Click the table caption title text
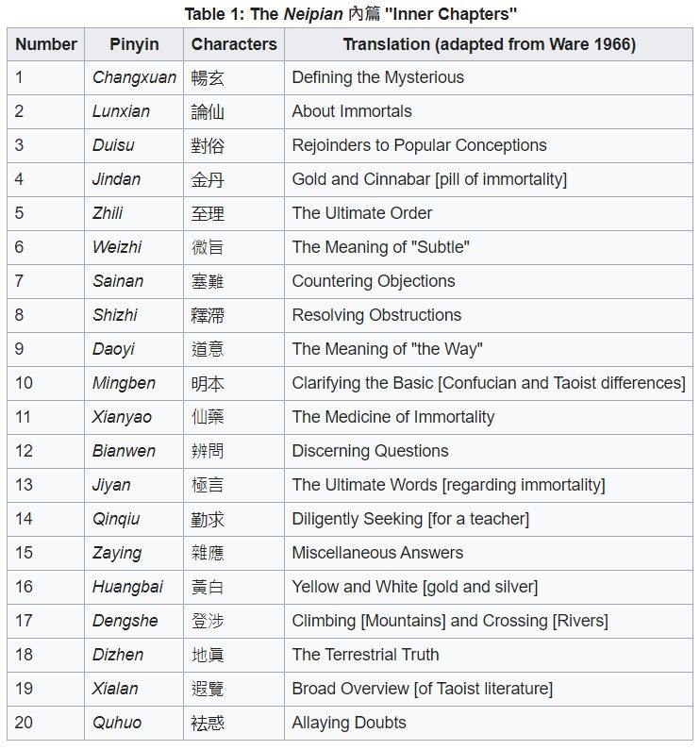 click(350, 14)
